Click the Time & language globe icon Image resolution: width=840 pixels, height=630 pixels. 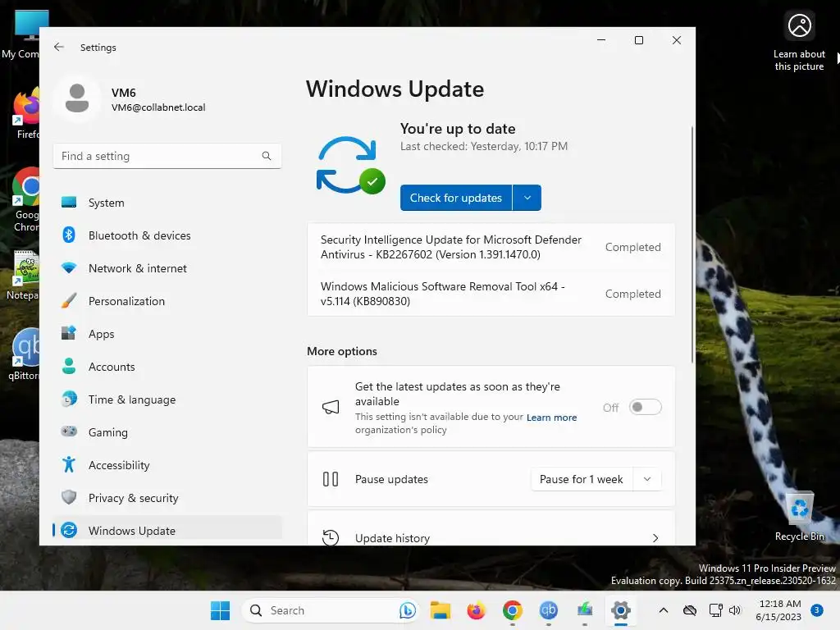pyautogui.click(x=69, y=399)
